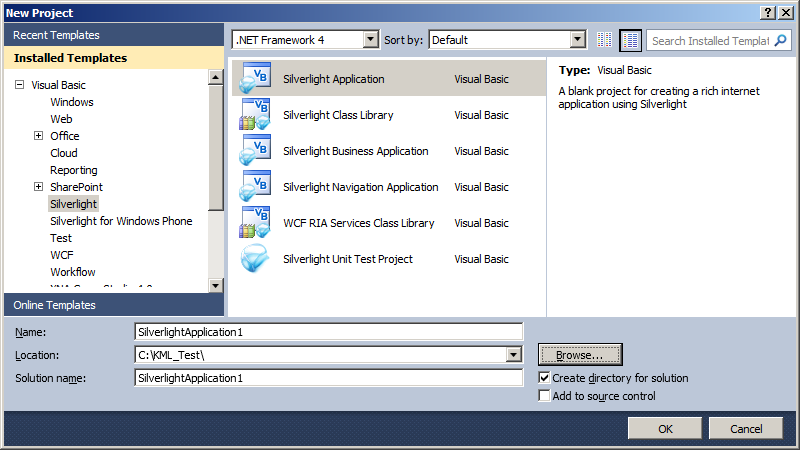Click the Browse... button
The image size is (800, 450).
point(580,355)
